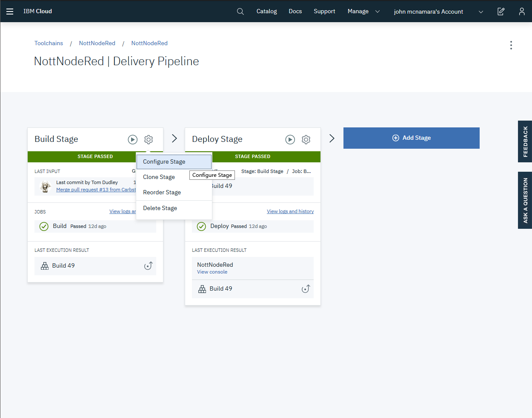Run the Deploy Stage using its play icon

[290, 139]
